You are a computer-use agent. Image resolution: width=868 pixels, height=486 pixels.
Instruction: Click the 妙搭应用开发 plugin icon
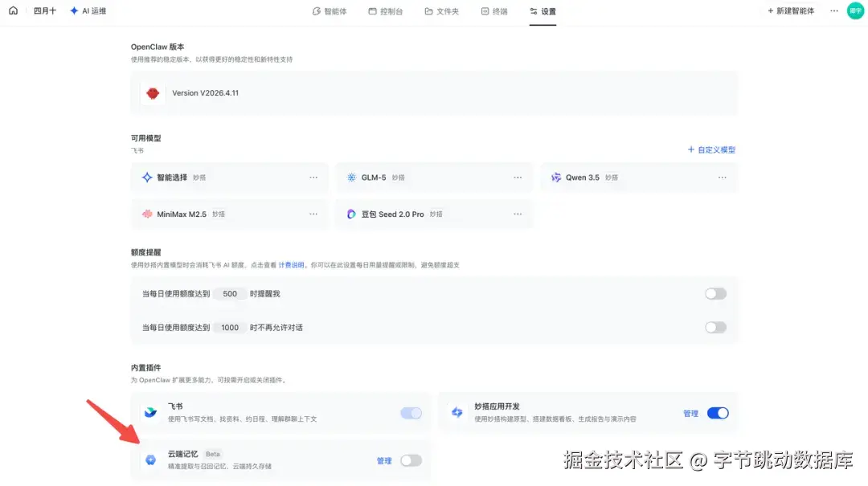point(457,412)
